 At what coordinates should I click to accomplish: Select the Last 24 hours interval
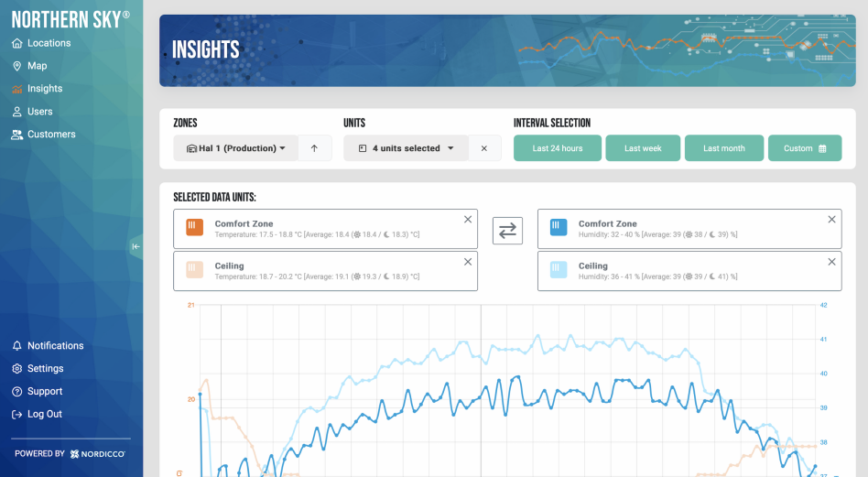558,148
